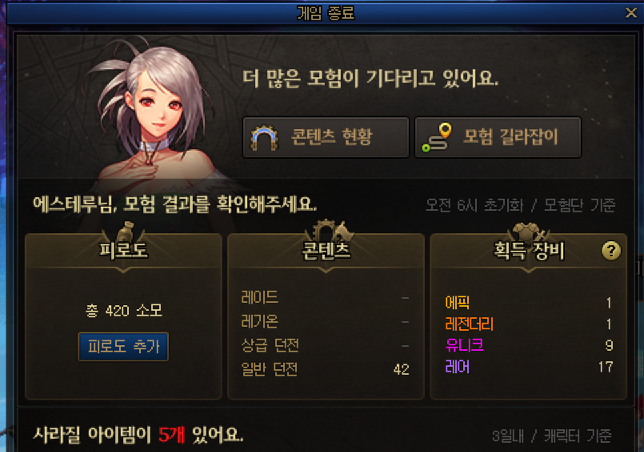Select the 레어 equipment row
Screen dimensions: 644x452
pyautogui.click(x=529, y=367)
